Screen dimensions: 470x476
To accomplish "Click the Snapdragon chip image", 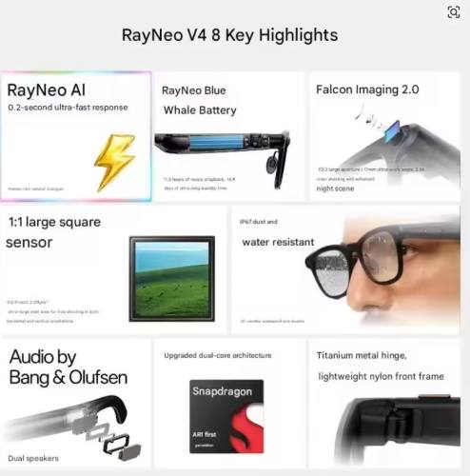I will [x=226, y=416].
